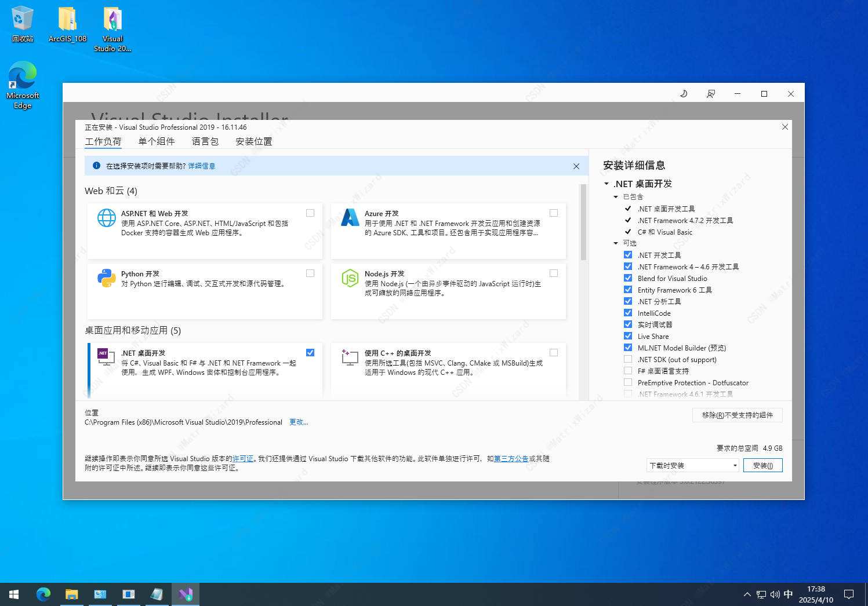Screen dimensions: 868x606
Task: Click the ASP.NET and Web globe icon
Action: (107, 218)
